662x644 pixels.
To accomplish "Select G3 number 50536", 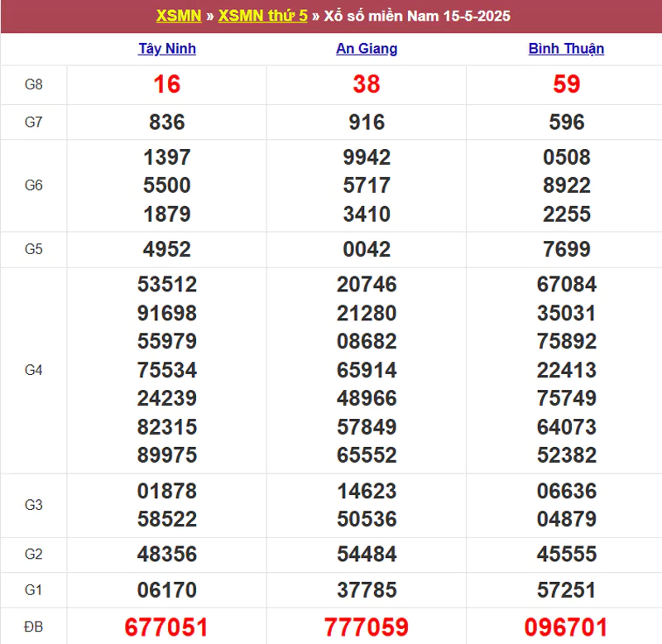I will [367, 518].
